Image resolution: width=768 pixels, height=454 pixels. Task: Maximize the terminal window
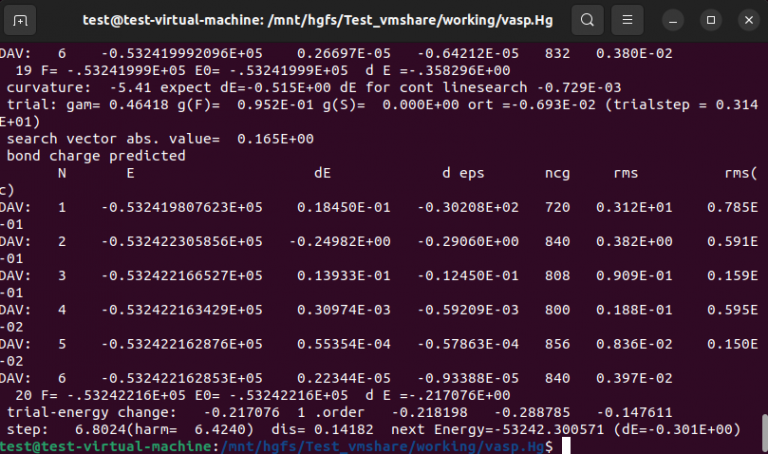pyautogui.click(x=712, y=19)
